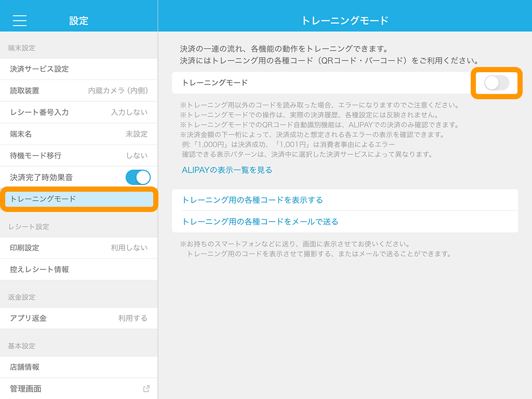This screenshot has height=399, width=532.
Task: Open the hamburger menu icon
Action: [20, 20]
